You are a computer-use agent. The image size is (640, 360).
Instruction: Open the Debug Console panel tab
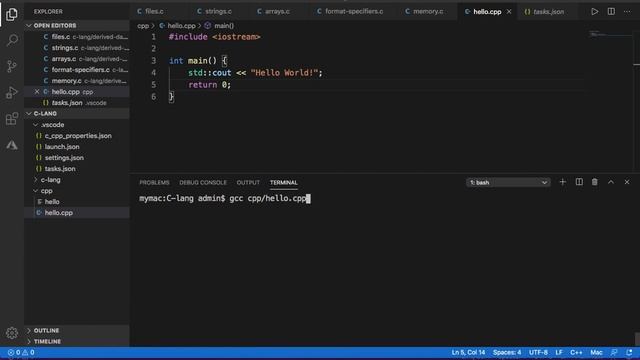(203, 182)
